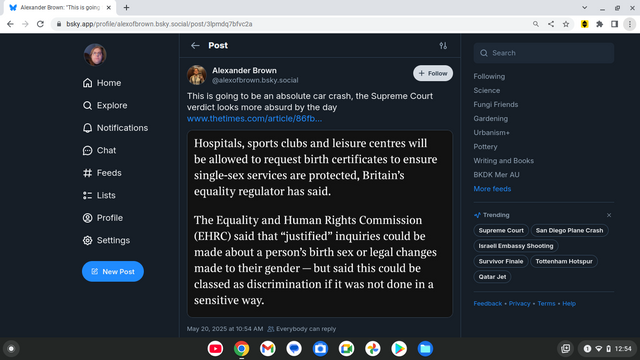
Task: Focus the Bluesky Search field
Action: pyautogui.click(x=544, y=53)
